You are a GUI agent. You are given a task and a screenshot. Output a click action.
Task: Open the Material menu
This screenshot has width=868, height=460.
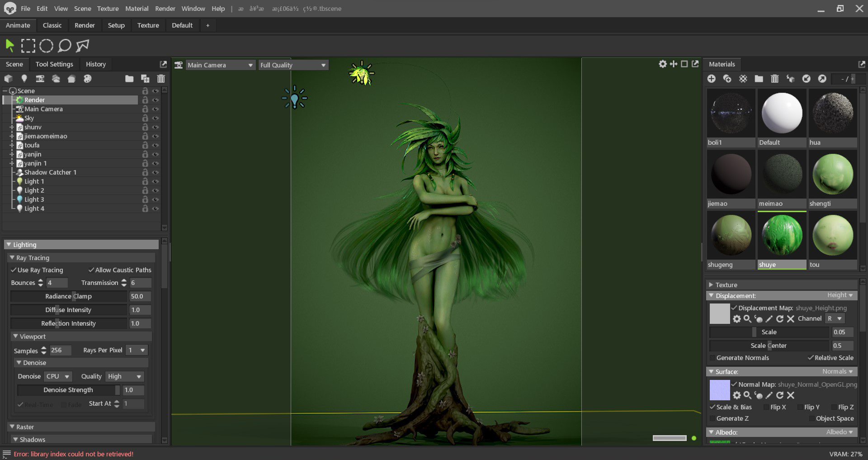137,9
